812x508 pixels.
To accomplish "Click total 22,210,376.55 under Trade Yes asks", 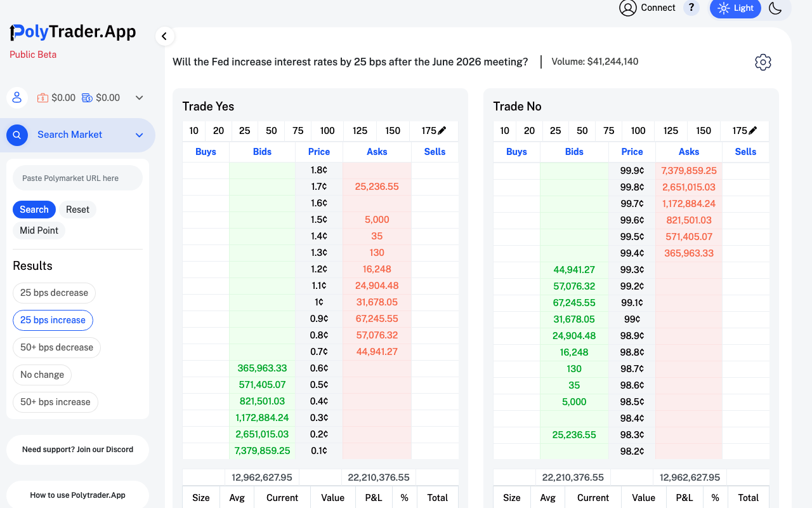I will click(x=378, y=478).
